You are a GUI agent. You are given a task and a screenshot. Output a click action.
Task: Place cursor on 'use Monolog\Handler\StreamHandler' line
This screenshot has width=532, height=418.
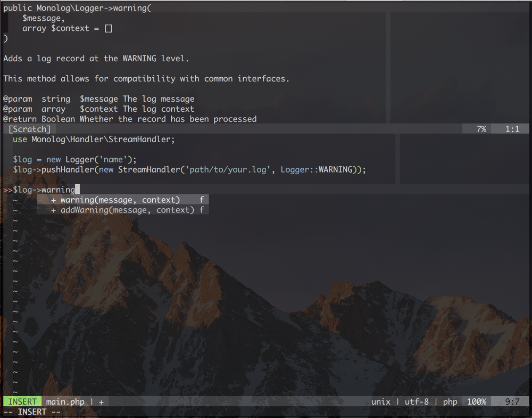(x=94, y=140)
